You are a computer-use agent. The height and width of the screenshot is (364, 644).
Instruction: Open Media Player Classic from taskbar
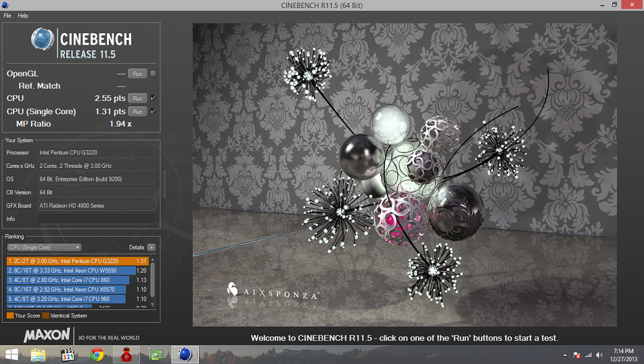pos(68,355)
